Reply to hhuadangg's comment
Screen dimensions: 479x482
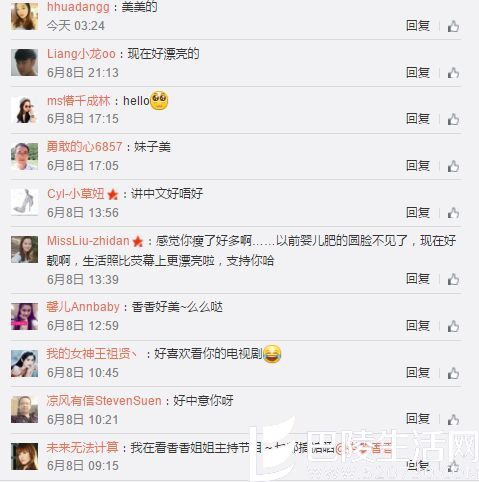coord(418,26)
